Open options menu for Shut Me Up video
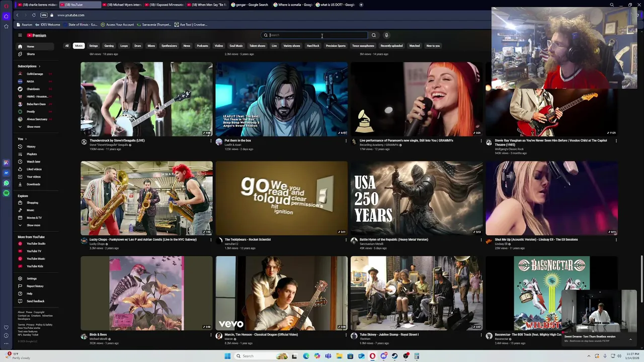Viewport: 644px width, 362px height. [x=616, y=240]
